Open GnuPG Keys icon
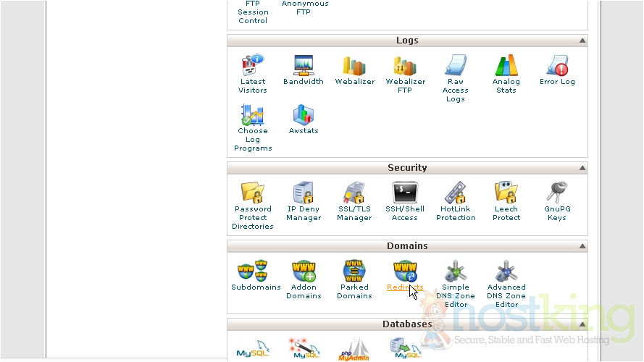The height and width of the screenshot is (362, 644). (x=557, y=193)
